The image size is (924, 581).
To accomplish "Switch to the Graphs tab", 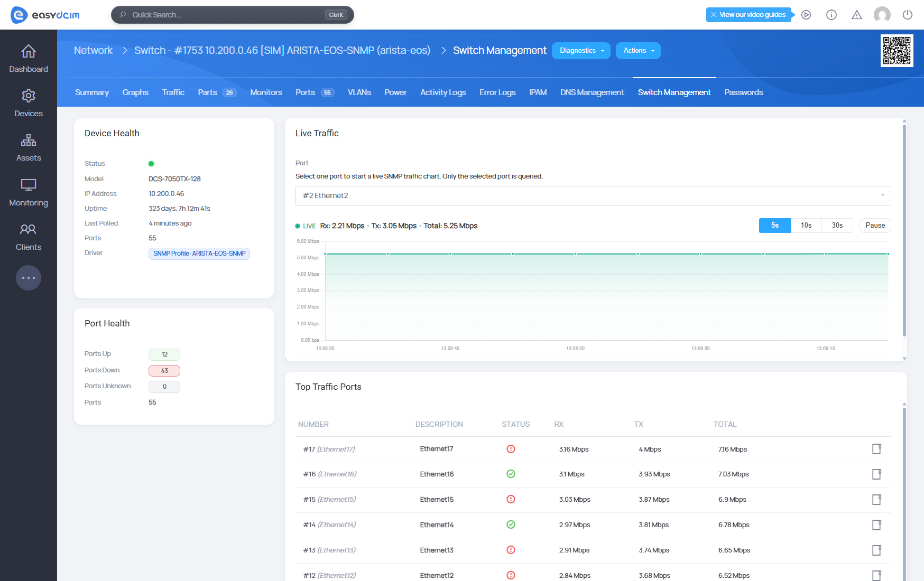I will pos(135,92).
